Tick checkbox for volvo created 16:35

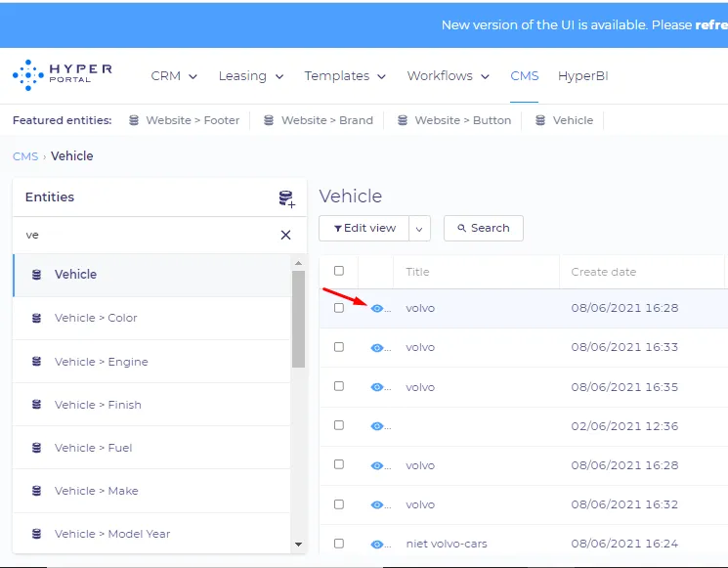click(339, 386)
